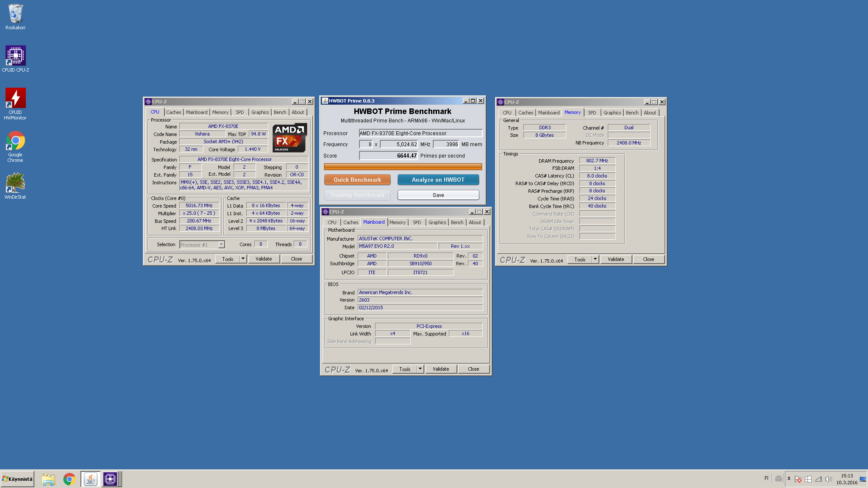The height and width of the screenshot is (488, 868).
Task: Click the on-screen keyboard tray icon
Action: [x=779, y=479]
